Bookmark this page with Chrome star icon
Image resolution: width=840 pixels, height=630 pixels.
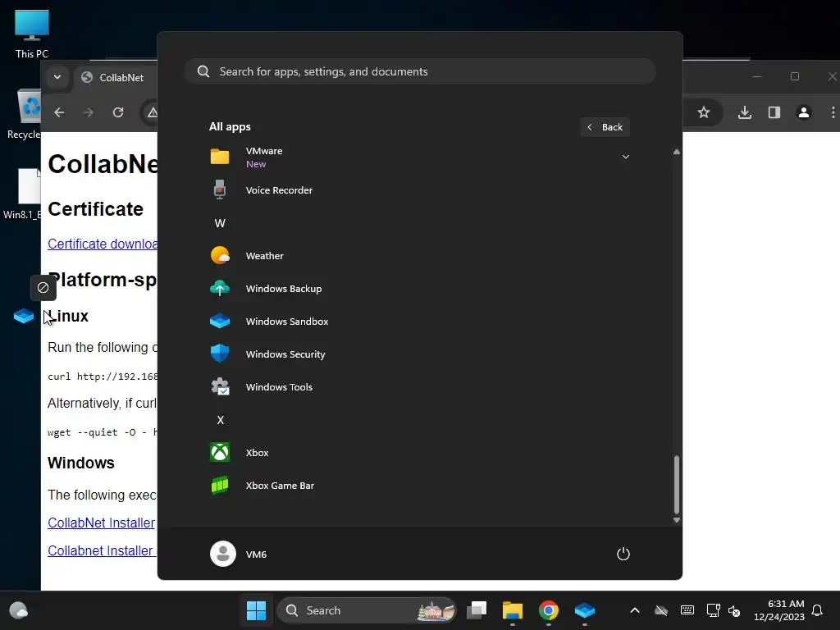pyautogui.click(x=704, y=112)
